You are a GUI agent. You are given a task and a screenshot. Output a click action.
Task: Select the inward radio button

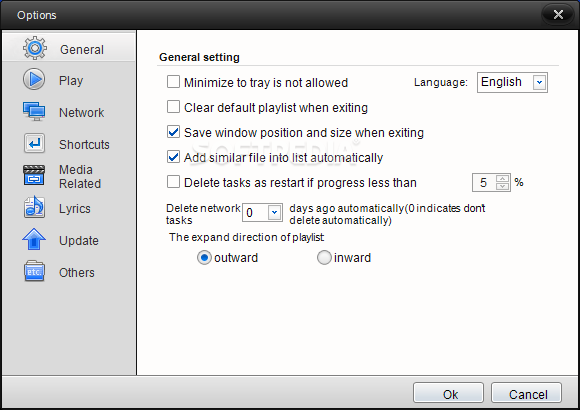coord(324,258)
